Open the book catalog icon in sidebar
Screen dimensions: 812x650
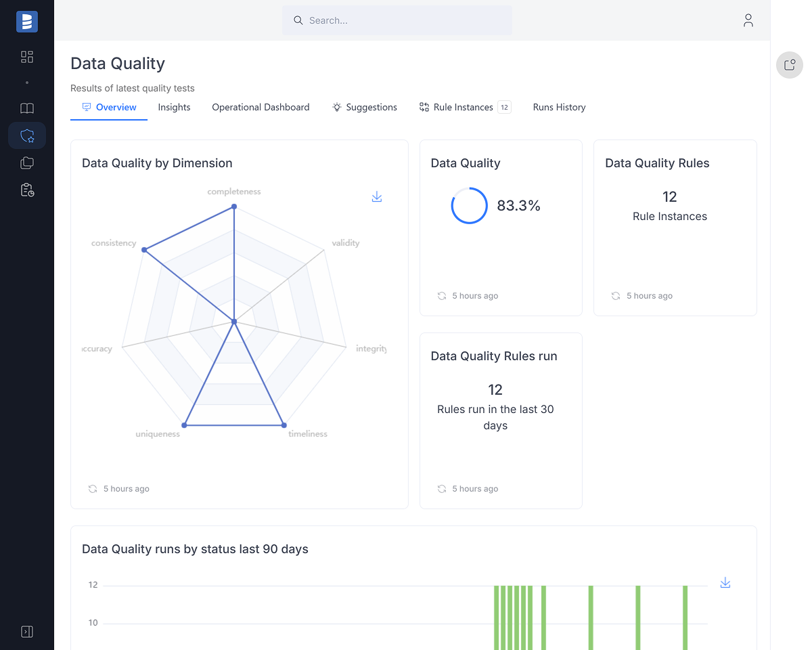27,108
